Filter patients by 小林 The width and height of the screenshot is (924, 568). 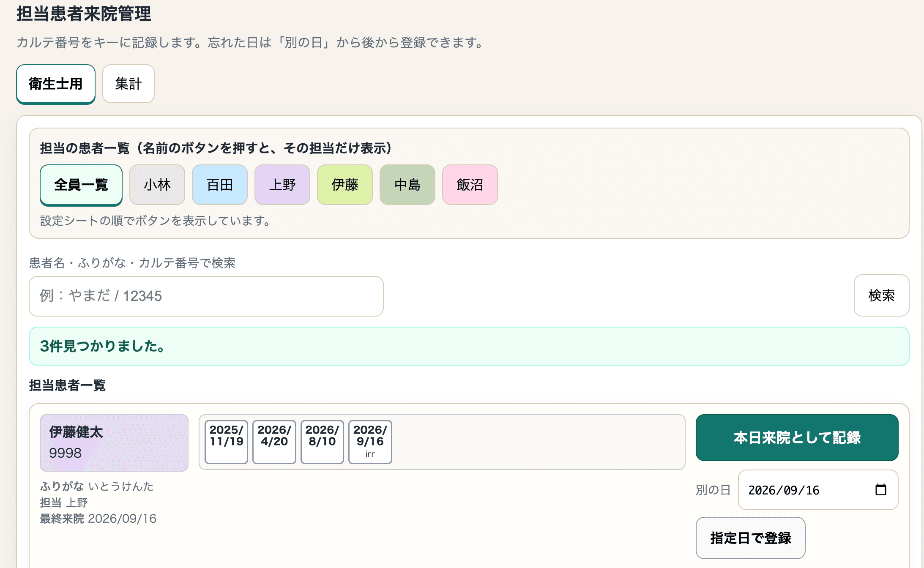[157, 185]
